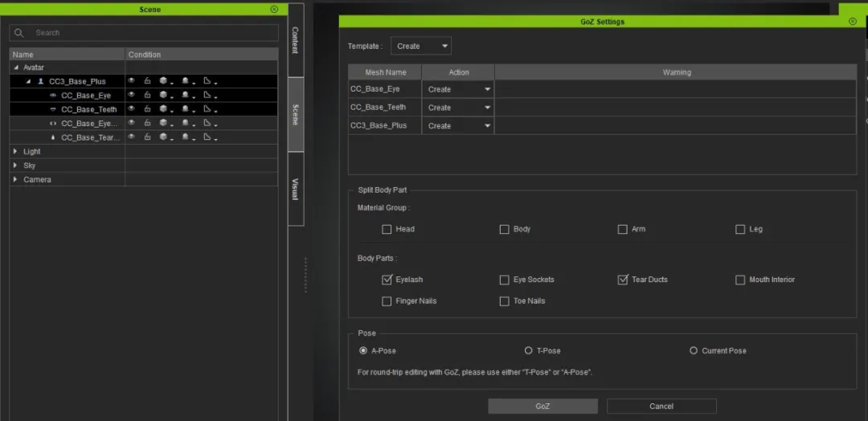868x421 pixels.
Task: Open the Template dropdown
Action: (x=421, y=46)
